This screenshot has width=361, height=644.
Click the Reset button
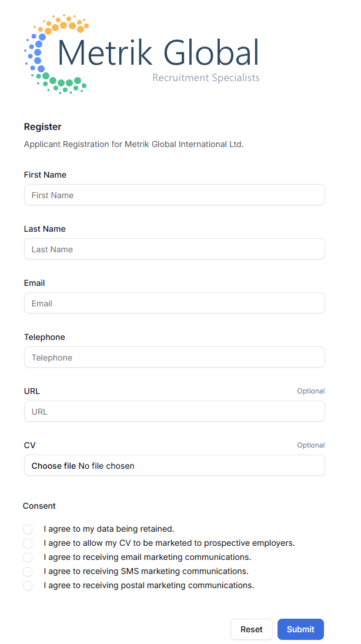(x=251, y=629)
